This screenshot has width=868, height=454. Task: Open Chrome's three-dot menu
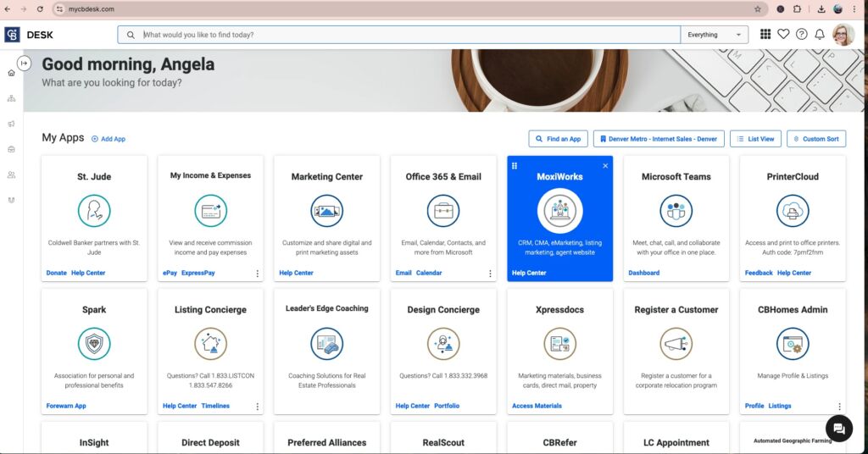pyautogui.click(x=855, y=8)
